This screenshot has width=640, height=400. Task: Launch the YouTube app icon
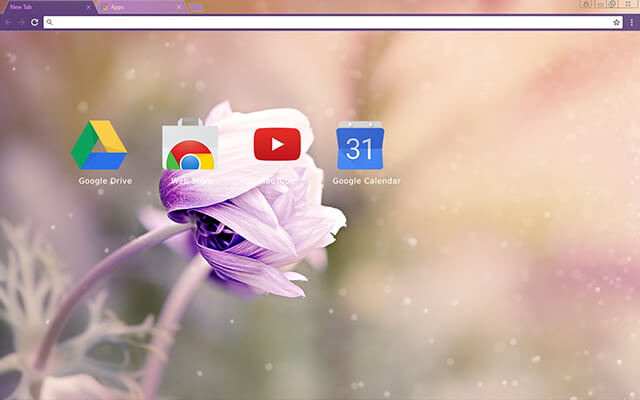tap(277, 144)
